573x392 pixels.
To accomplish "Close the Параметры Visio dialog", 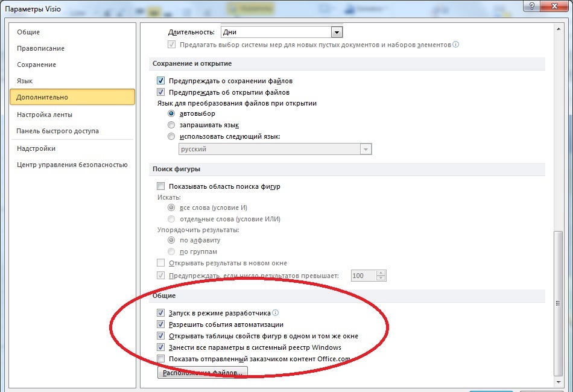I will [556, 6].
